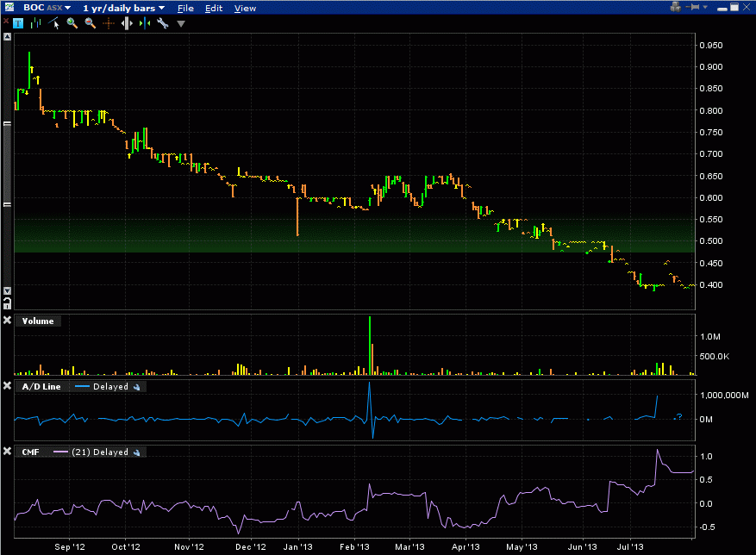
Task: Enable the crosshair cursor tool
Action: coord(109,23)
